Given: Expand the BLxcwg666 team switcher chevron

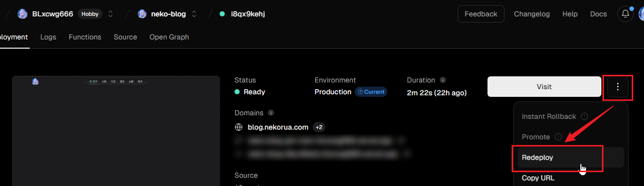Looking at the screenshot, I should [110, 14].
